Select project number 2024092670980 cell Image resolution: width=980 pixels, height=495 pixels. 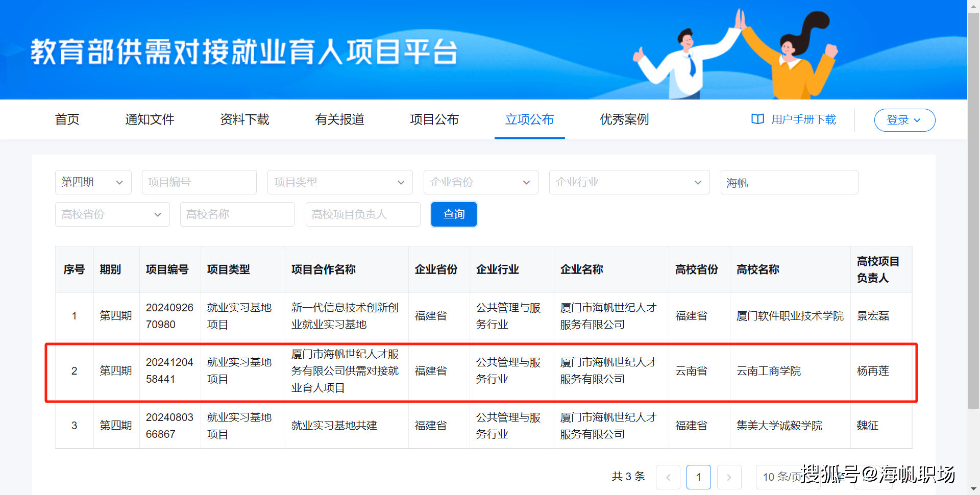click(x=169, y=316)
